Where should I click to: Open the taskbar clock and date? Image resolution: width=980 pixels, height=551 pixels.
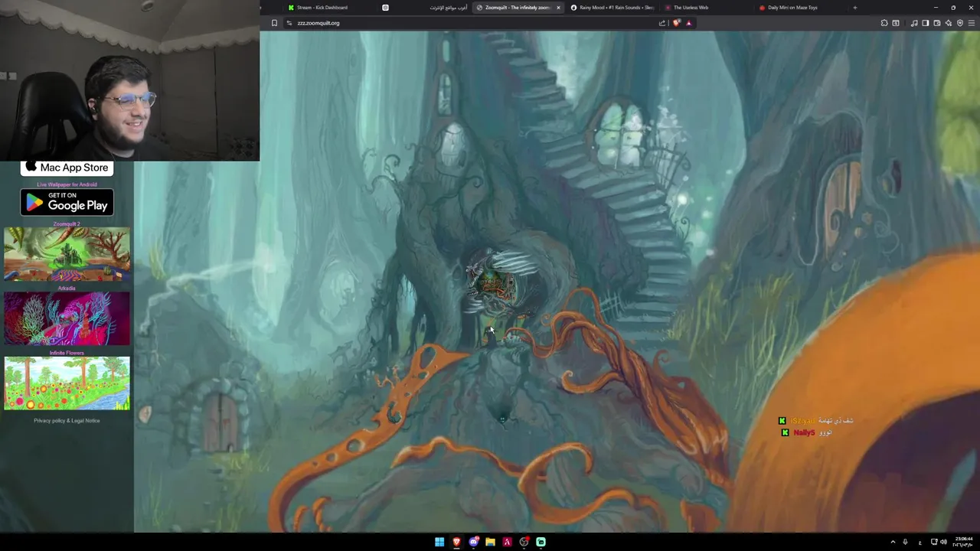tap(963, 542)
